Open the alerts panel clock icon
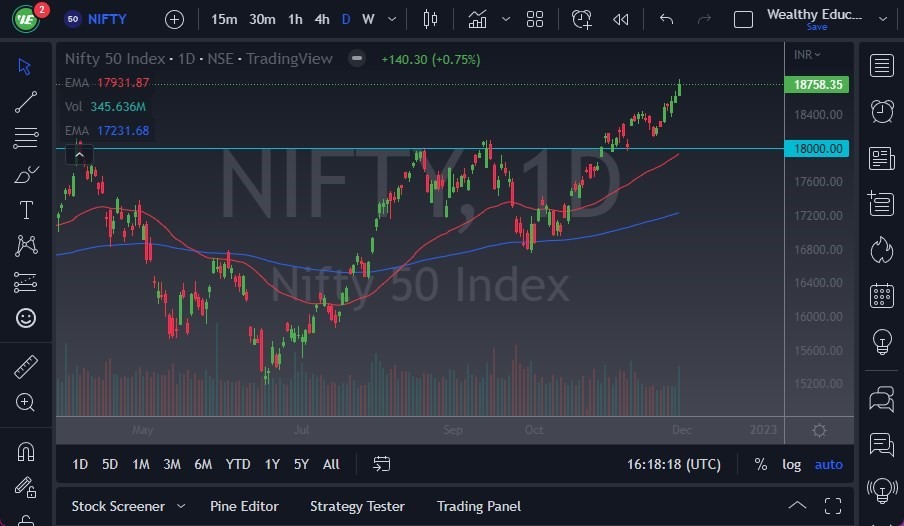The height and width of the screenshot is (526, 904). [x=882, y=111]
